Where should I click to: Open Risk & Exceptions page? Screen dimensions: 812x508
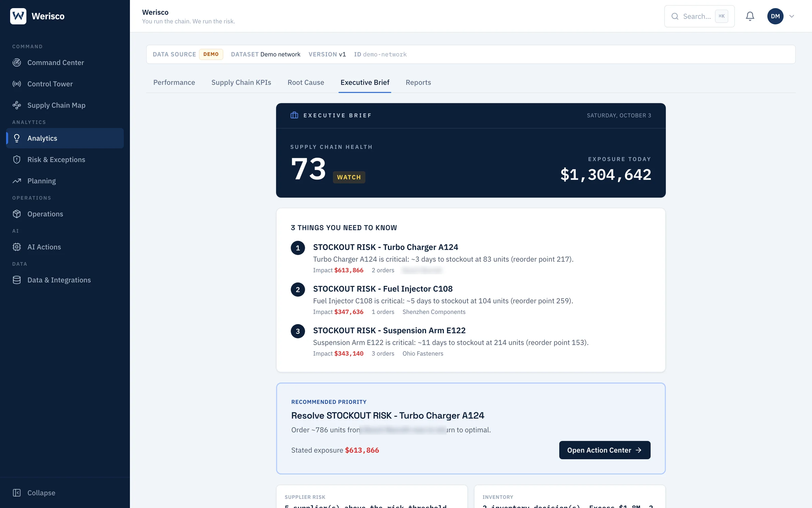[65, 160]
